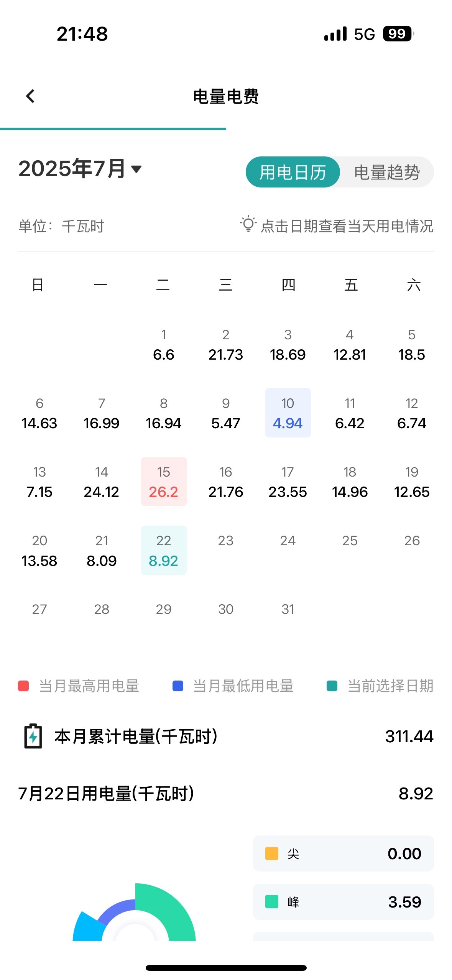Tap the green 峰 legend square

pos(272,902)
